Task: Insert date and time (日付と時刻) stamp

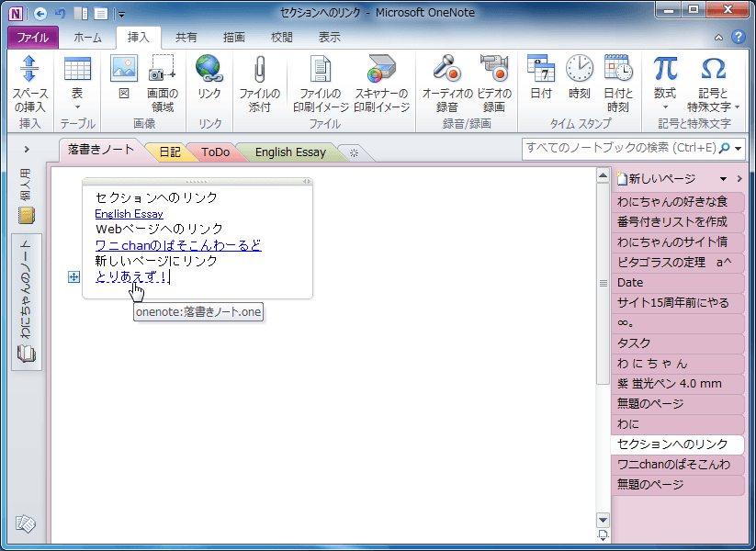Action: pos(618,68)
